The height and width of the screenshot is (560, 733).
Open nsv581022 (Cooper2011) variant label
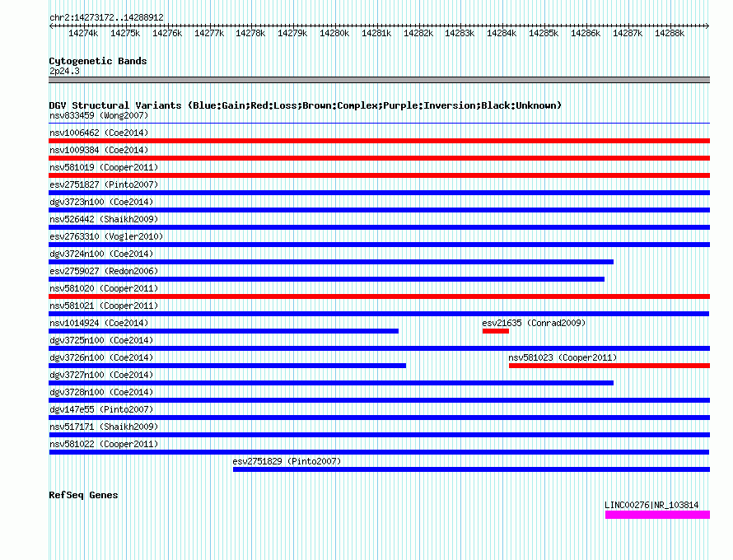pyautogui.click(x=104, y=444)
